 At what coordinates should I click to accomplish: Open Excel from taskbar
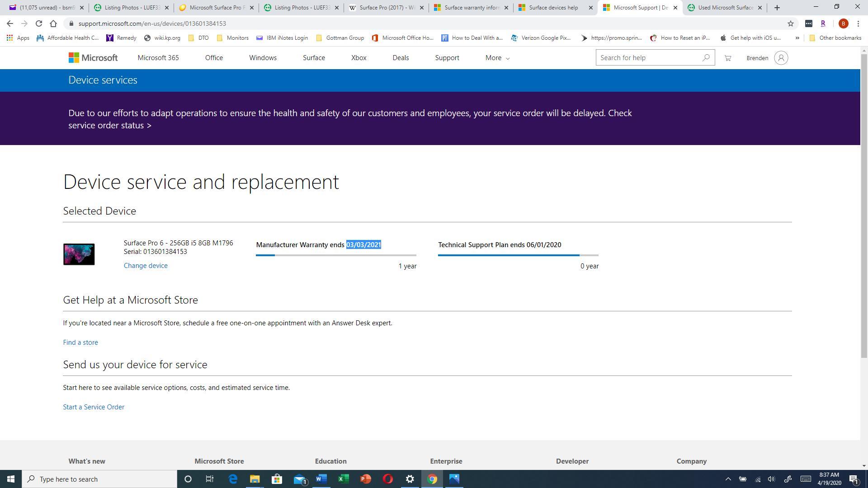click(x=344, y=479)
